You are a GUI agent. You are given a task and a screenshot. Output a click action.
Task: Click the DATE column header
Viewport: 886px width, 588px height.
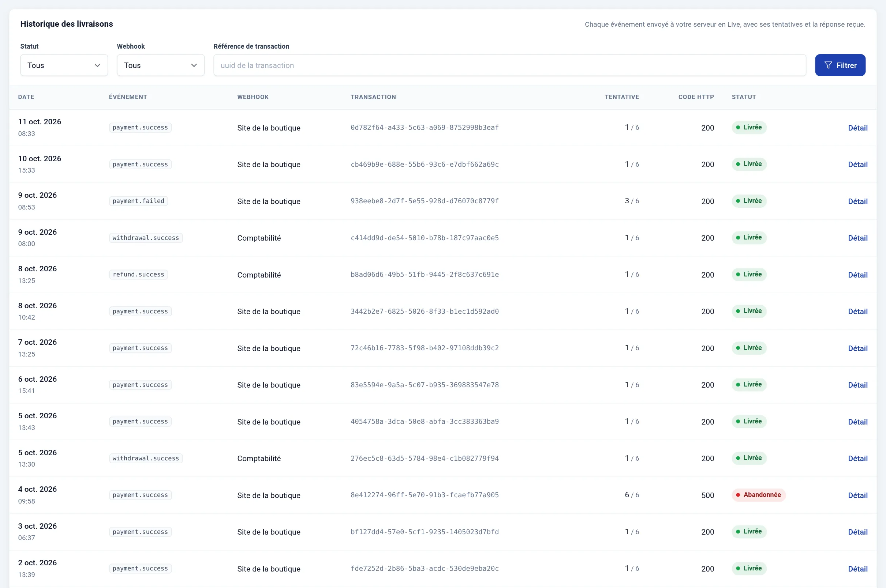[x=26, y=97]
